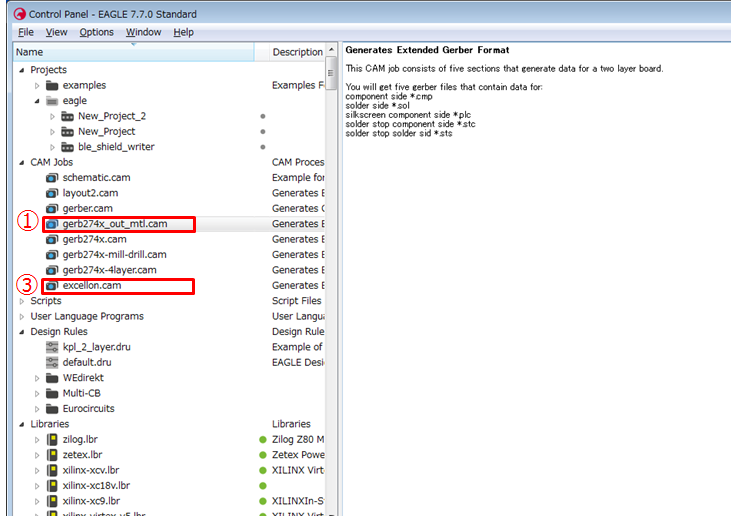Click the gerb274x_out_mtl.cam job icon

[52, 224]
